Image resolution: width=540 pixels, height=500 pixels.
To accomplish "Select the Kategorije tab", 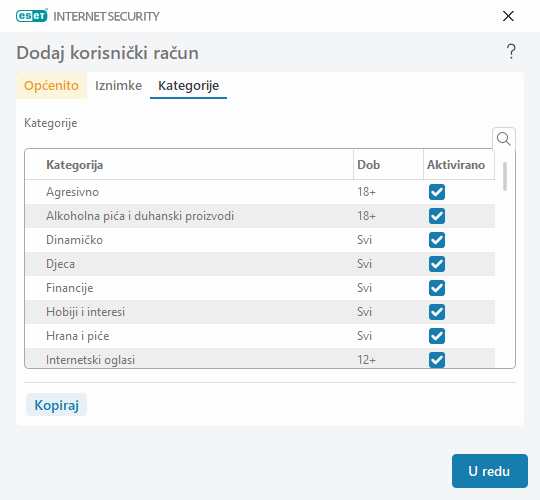I will point(188,85).
